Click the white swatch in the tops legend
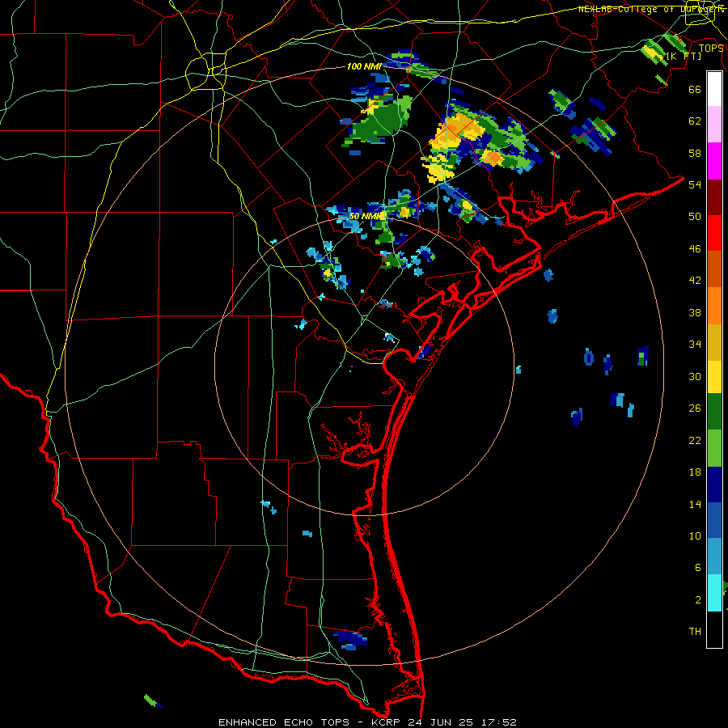The width and height of the screenshot is (728, 728). coord(714,89)
